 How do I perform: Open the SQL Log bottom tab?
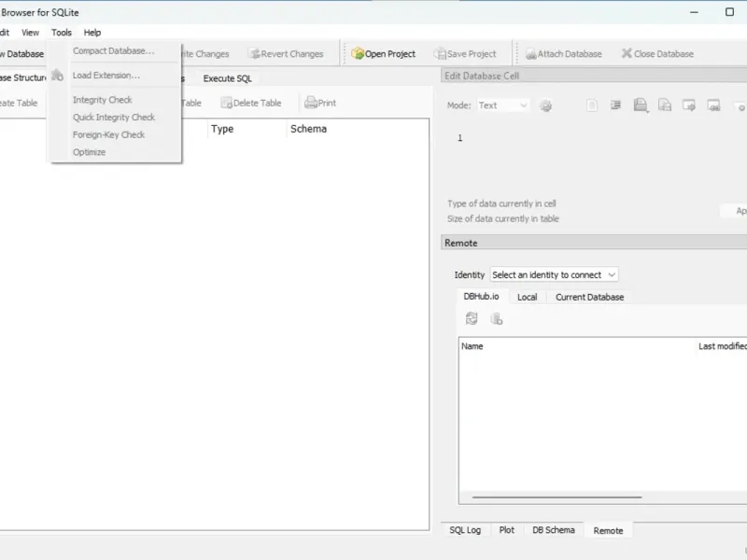click(465, 530)
